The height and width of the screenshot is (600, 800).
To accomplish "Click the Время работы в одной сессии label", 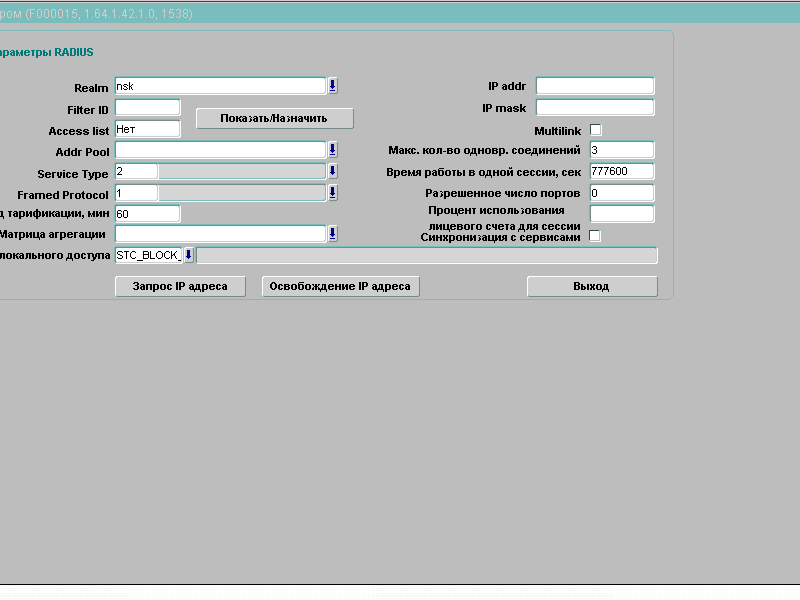I will [x=483, y=172].
